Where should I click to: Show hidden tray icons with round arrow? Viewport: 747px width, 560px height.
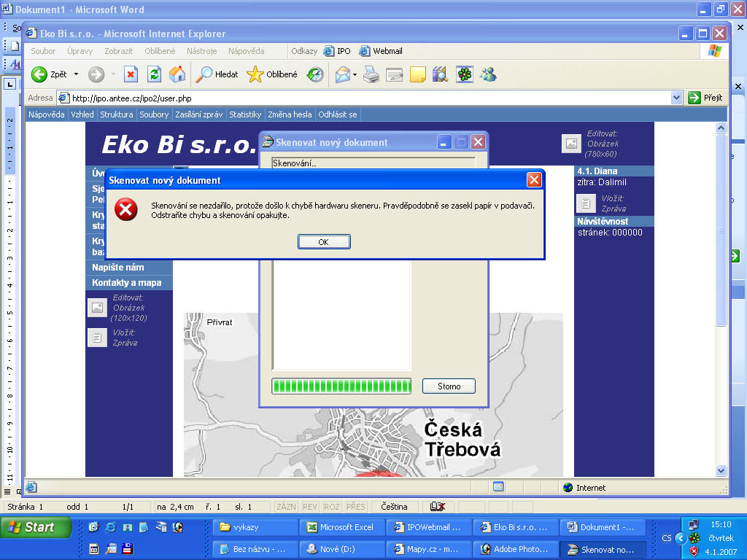681,539
